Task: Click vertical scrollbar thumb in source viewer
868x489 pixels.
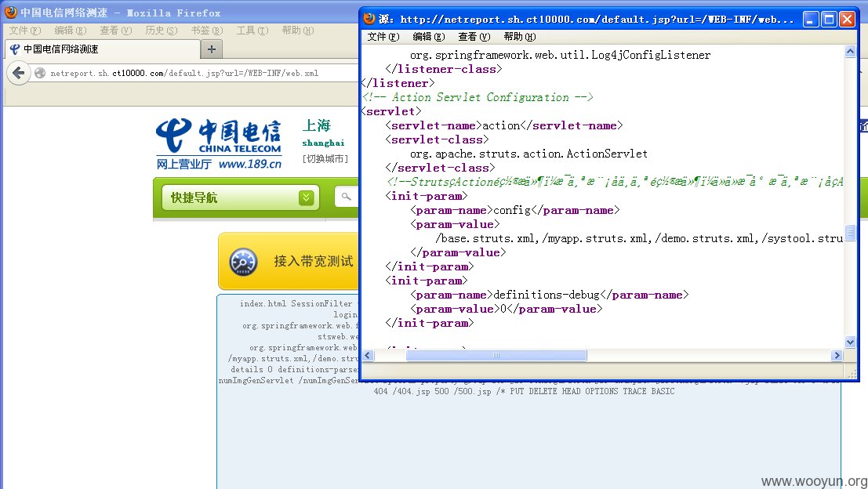Action: pyautogui.click(x=850, y=232)
